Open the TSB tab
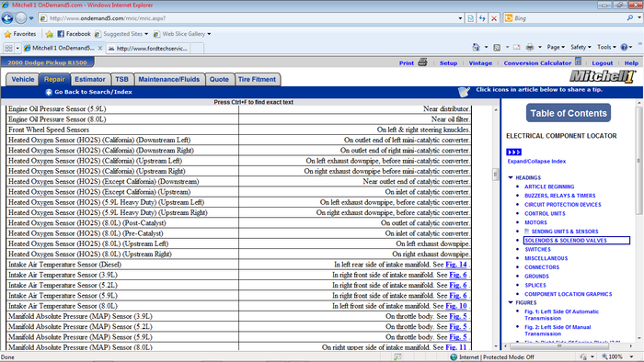 coord(121,80)
